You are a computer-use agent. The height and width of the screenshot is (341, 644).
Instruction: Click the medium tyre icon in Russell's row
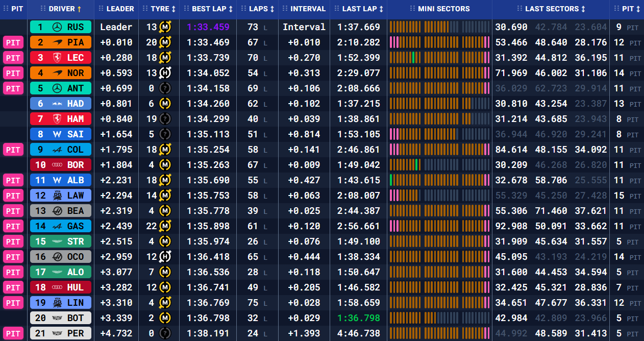[165, 27]
